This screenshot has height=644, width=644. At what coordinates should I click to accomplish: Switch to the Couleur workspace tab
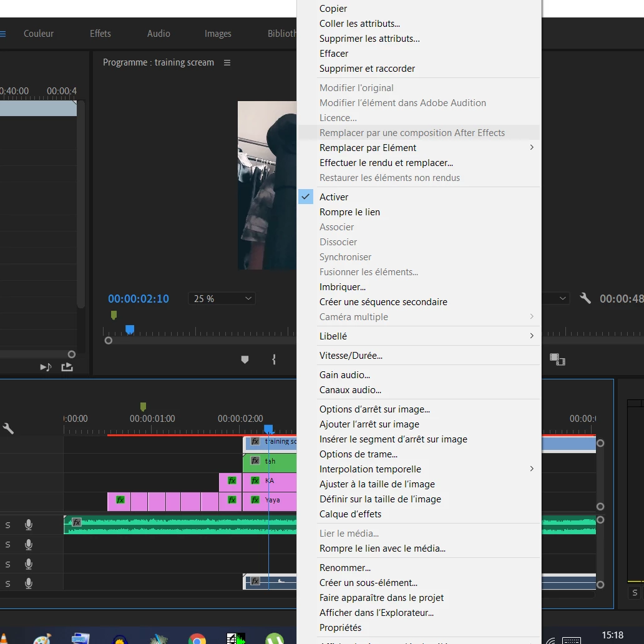[39, 34]
